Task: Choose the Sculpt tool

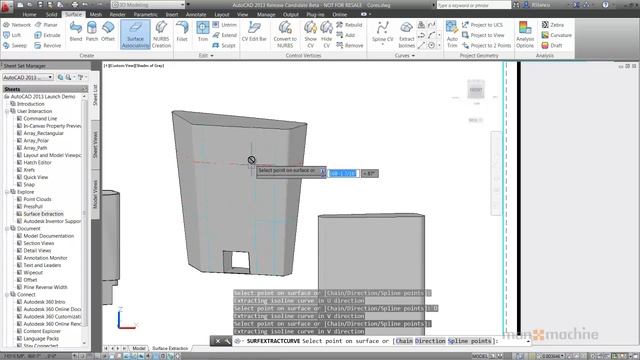Action: 224,45
